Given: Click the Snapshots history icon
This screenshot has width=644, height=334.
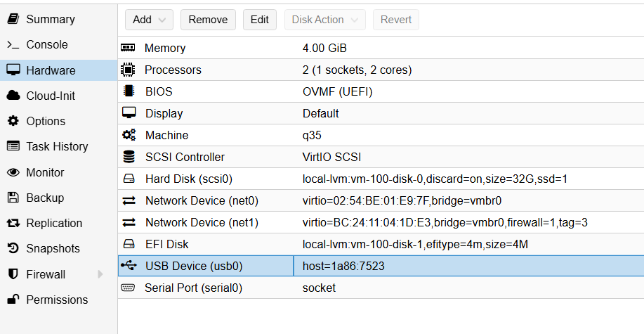Looking at the screenshot, I should click(x=13, y=248).
